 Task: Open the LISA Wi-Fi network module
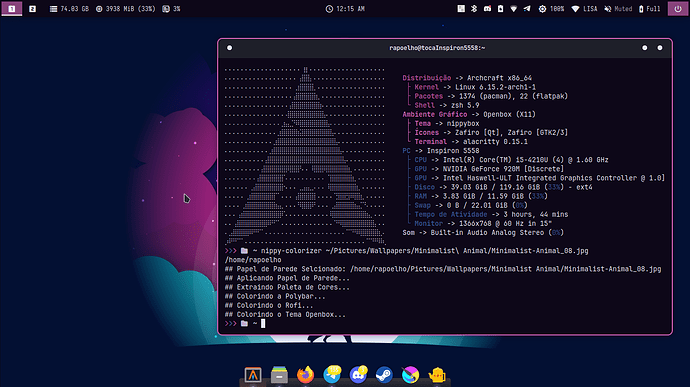[584, 9]
